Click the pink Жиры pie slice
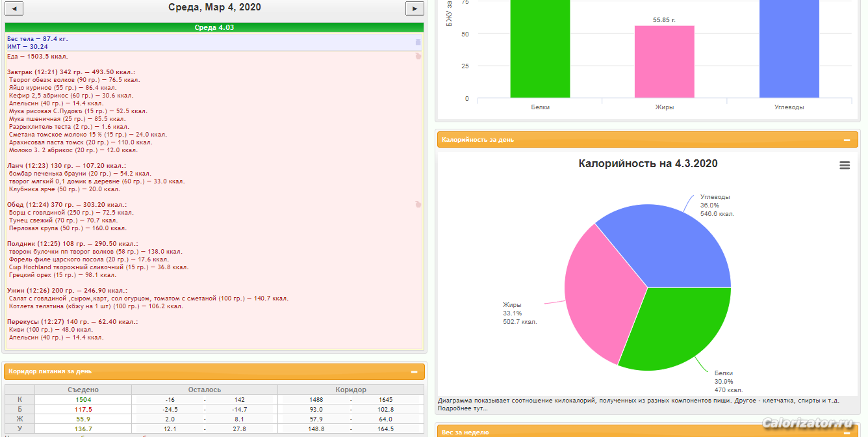The height and width of the screenshot is (437, 868). coord(598,293)
